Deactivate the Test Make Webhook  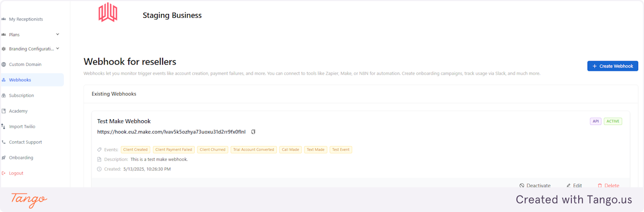pyautogui.click(x=535, y=186)
